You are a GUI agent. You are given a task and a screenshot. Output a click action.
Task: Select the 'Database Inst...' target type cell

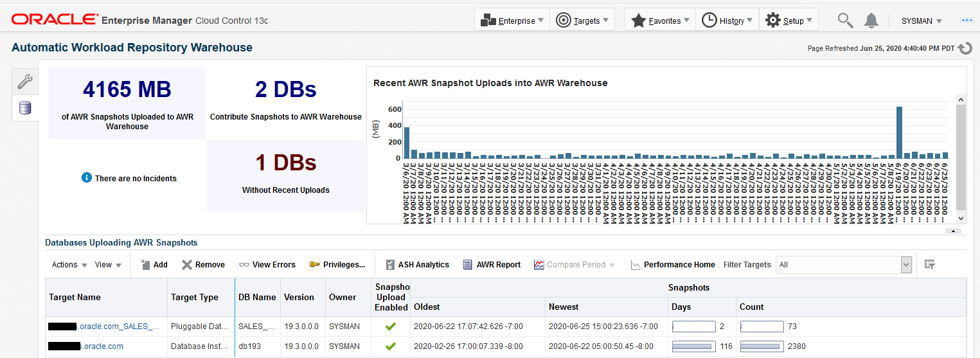coord(201,346)
